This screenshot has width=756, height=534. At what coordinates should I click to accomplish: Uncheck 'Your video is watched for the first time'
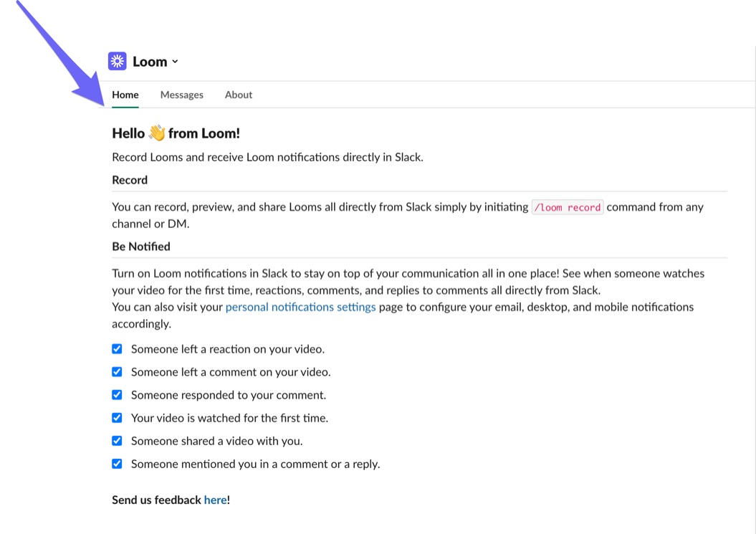coord(117,418)
